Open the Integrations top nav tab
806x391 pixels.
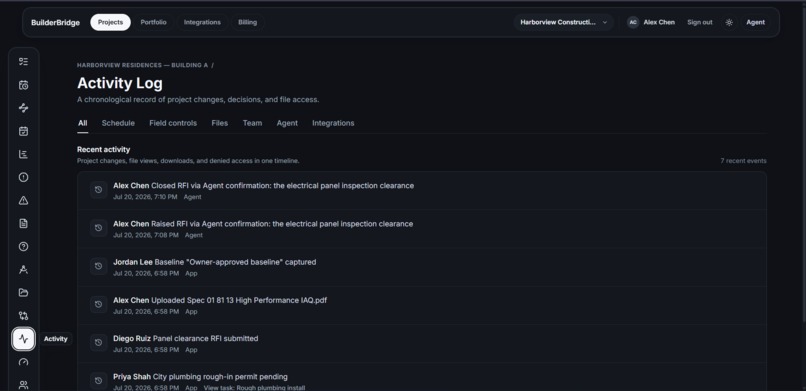click(202, 22)
